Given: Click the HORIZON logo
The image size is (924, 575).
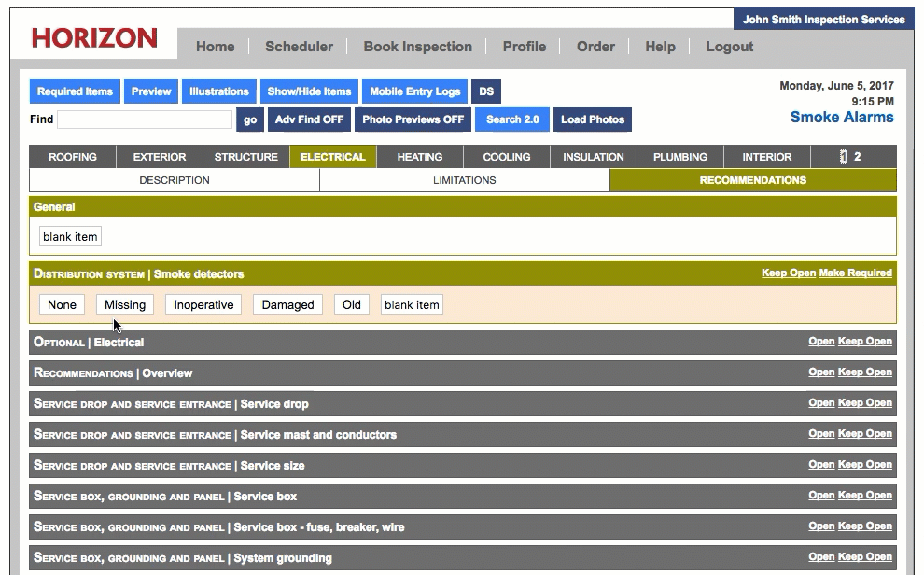Looking at the screenshot, I should pyautogui.click(x=94, y=38).
